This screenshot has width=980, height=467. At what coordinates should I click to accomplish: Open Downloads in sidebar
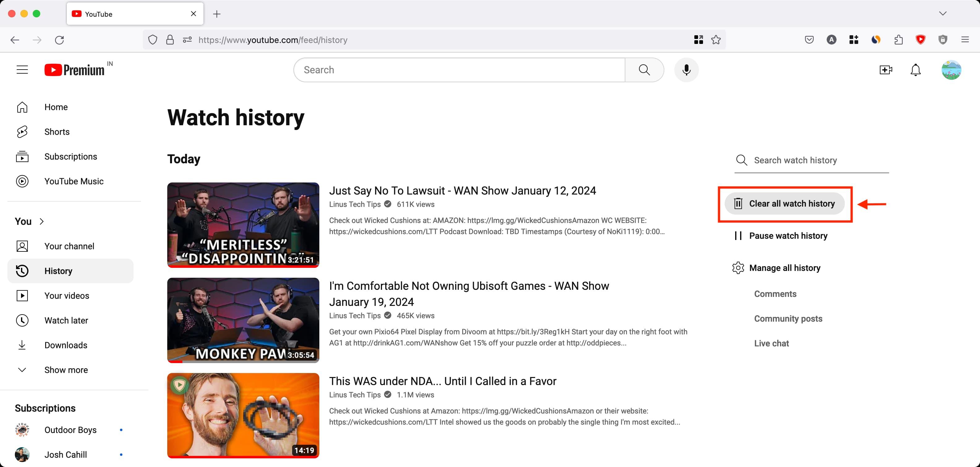pos(70,345)
